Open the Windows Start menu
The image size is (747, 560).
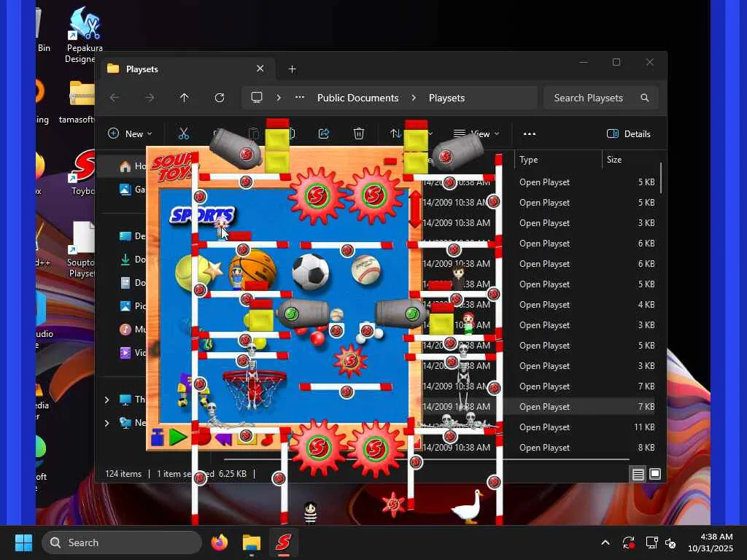[24, 542]
